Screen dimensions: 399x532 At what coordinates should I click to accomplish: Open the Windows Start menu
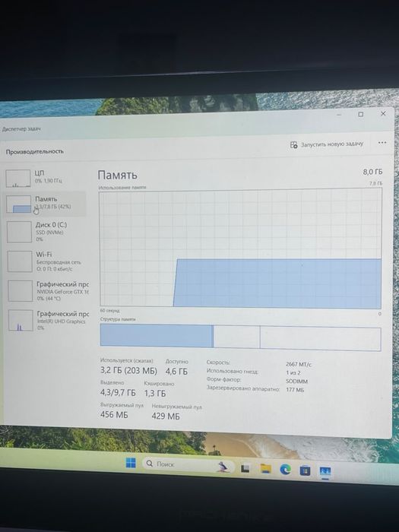pyautogui.click(x=131, y=462)
